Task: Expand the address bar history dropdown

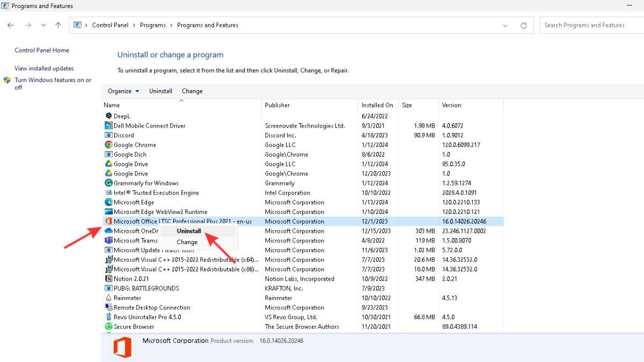Action: click(506, 25)
